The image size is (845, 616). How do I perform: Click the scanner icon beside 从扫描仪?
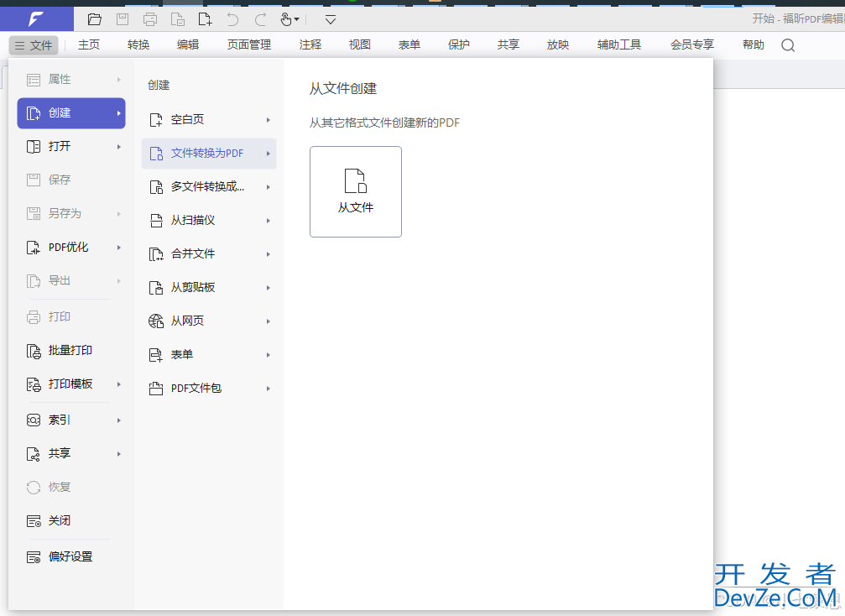tap(156, 221)
